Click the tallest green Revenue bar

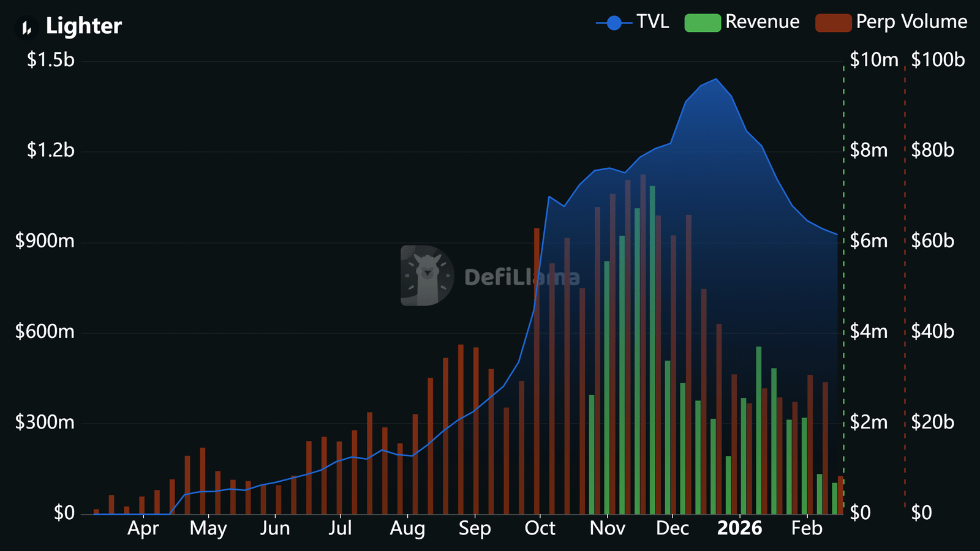tap(652, 349)
